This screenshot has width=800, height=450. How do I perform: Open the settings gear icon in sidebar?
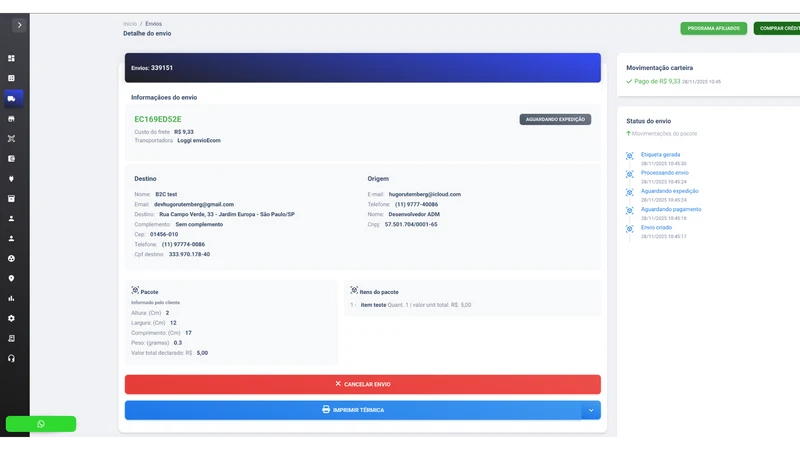(11, 318)
